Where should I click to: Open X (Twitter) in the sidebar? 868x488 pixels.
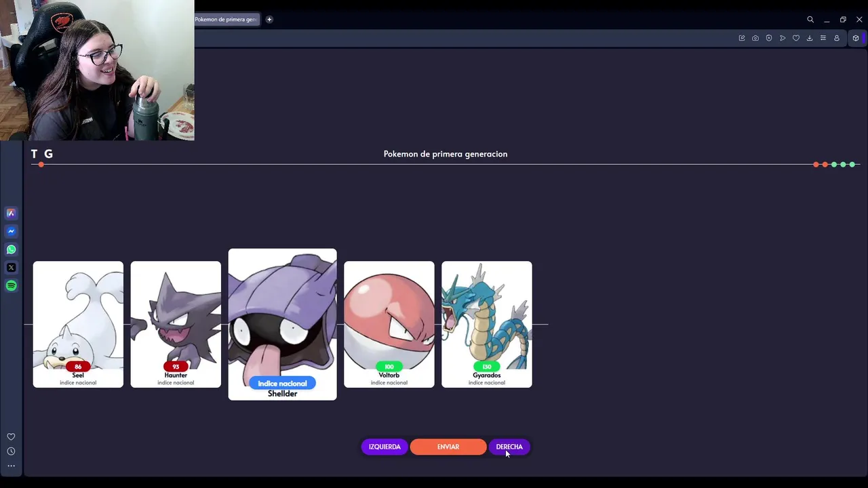coord(11,268)
